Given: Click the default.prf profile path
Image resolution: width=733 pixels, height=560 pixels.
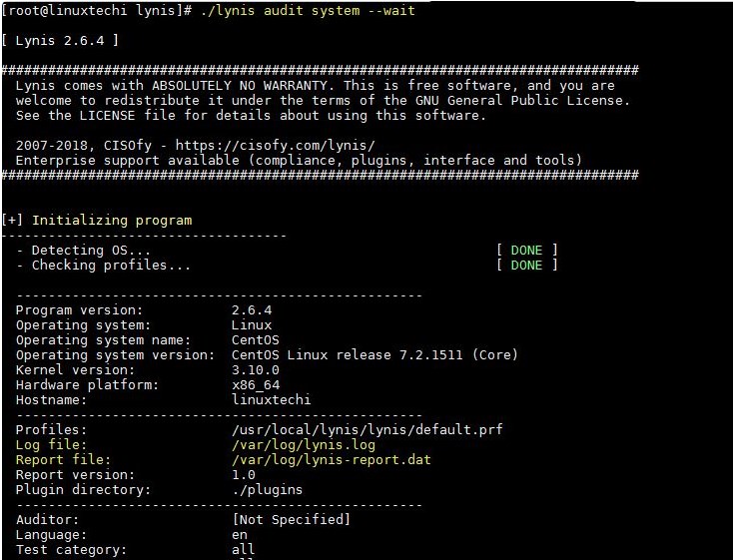Looking at the screenshot, I should (366, 429).
